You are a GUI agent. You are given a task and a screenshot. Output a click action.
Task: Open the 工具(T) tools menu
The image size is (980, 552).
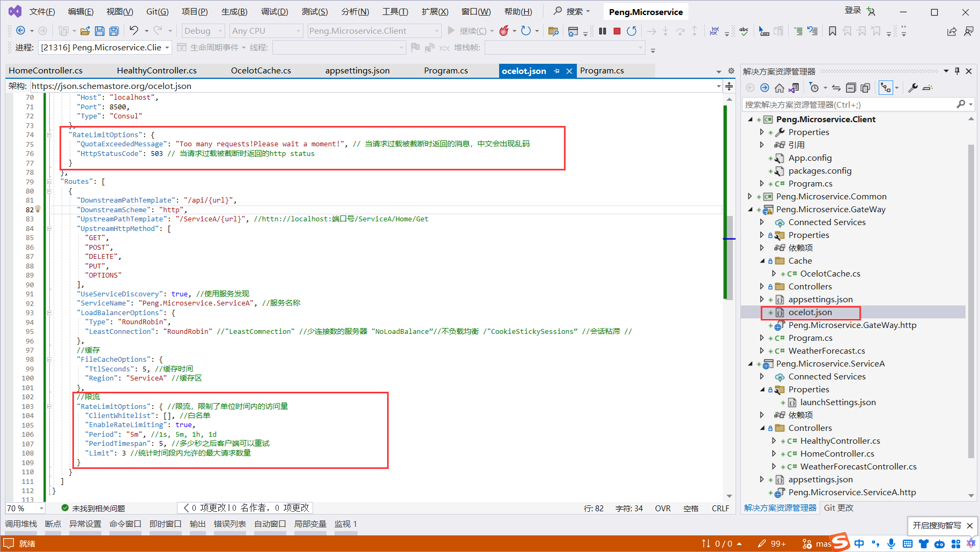(395, 11)
